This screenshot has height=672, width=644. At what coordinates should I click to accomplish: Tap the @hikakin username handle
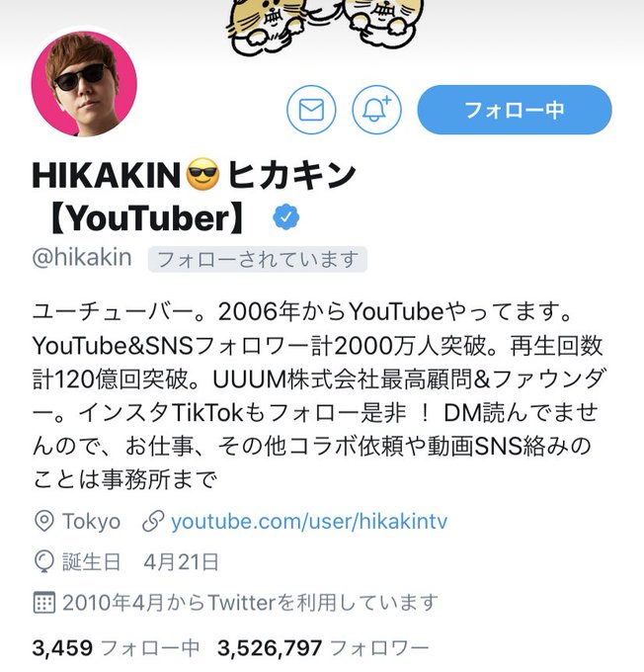(82, 258)
